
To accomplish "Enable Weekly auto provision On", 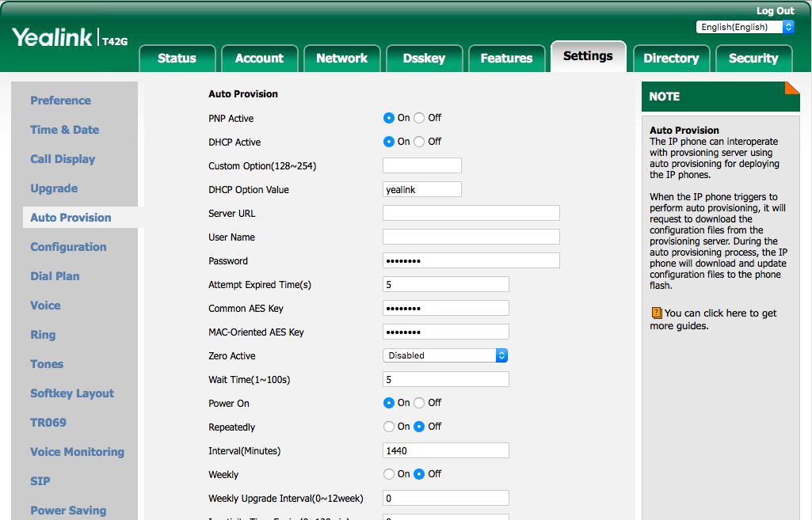I will (389, 474).
